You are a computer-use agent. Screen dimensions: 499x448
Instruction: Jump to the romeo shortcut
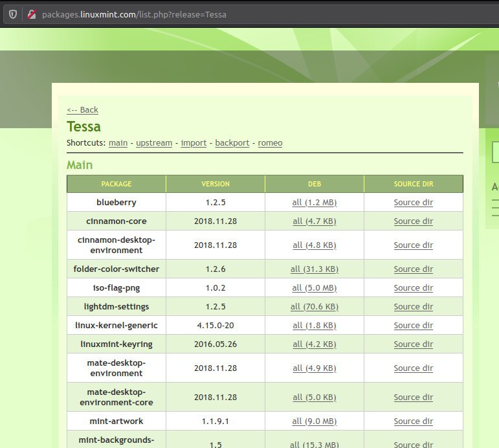[270, 142]
